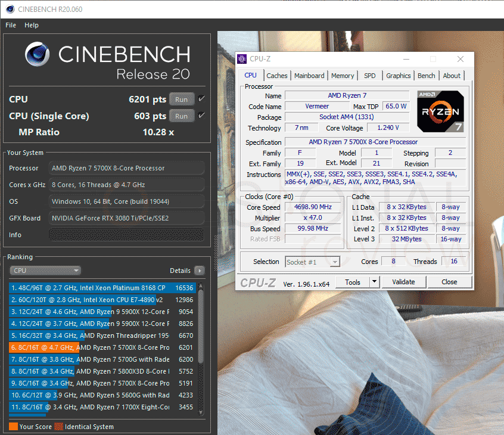Open the Tools dropdown arrow in CPU-Z

(x=374, y=282)
